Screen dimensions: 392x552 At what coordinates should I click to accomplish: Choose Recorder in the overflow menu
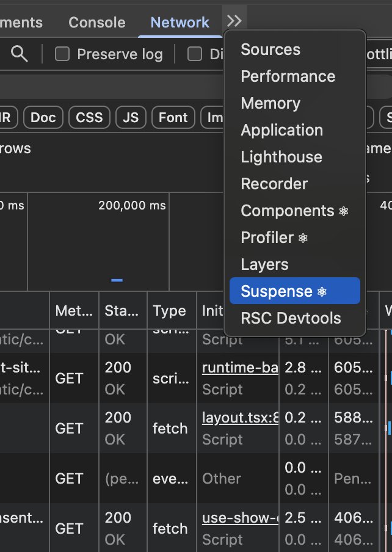tap(295, 184)
